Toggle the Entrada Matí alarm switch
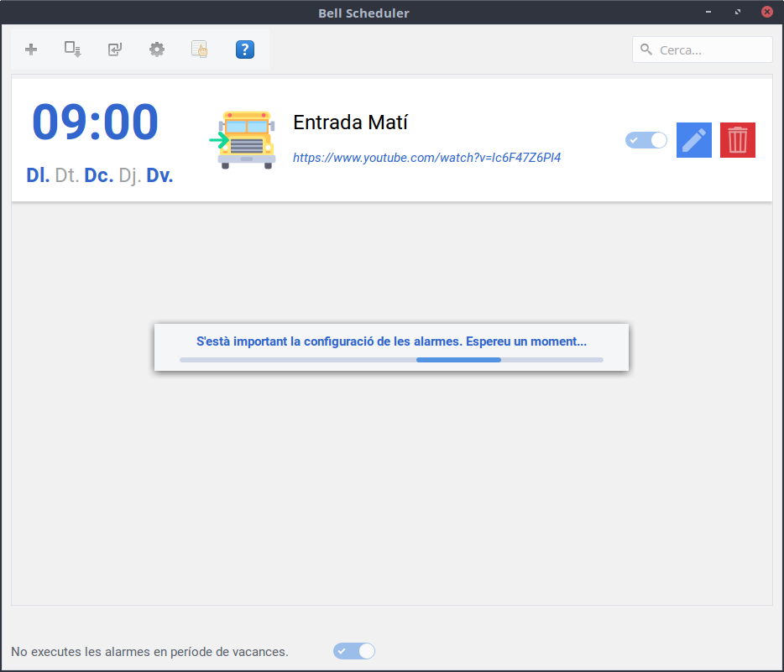784x672 pixels. [x=645, y=140]
